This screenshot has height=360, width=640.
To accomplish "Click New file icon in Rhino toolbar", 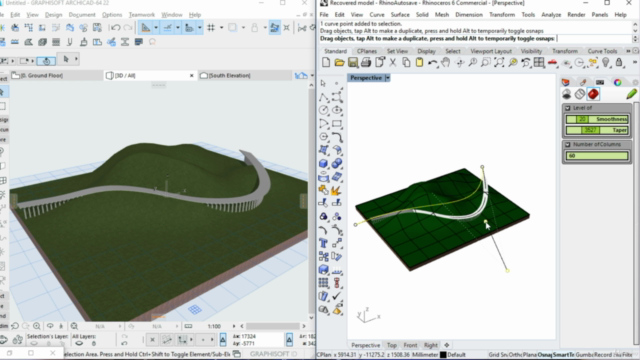I will click(326, 62).
